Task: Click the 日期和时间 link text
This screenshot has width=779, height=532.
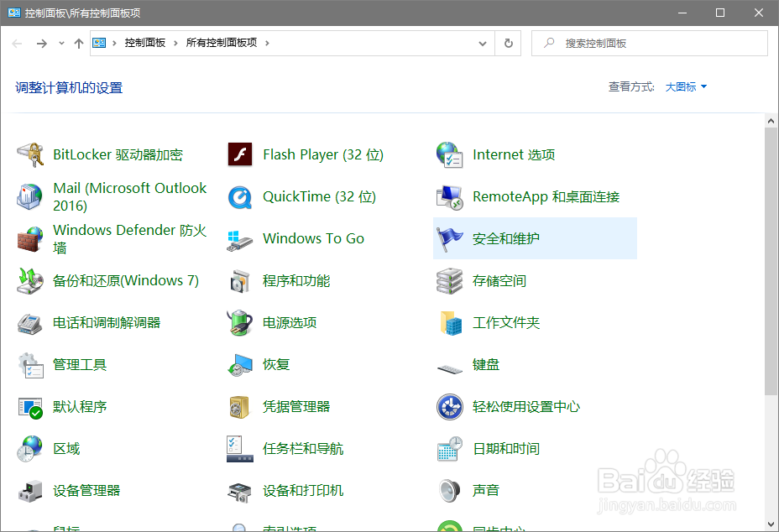Action: 506,449
